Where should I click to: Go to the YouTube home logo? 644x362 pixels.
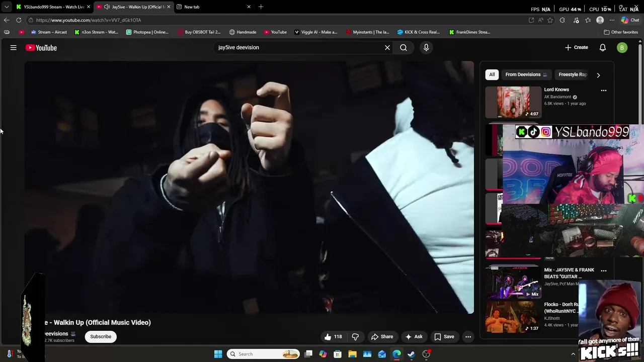tap(41, 48)
